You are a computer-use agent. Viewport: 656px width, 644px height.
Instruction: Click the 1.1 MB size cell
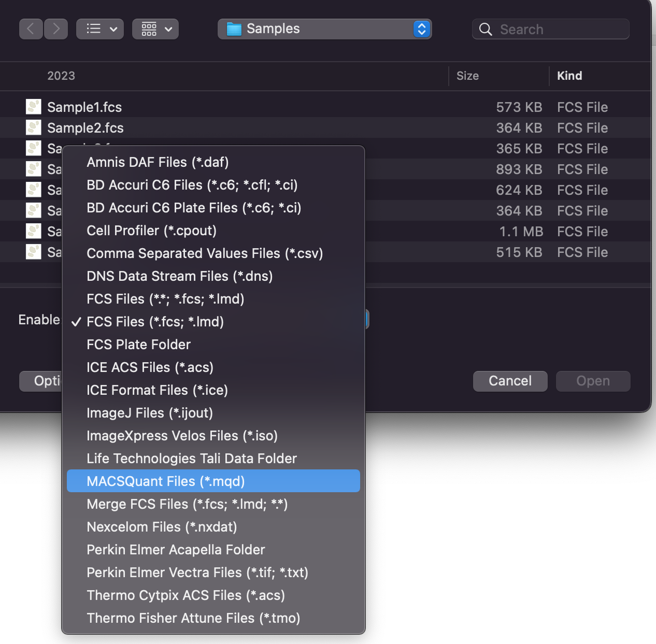tap(521, 232)
